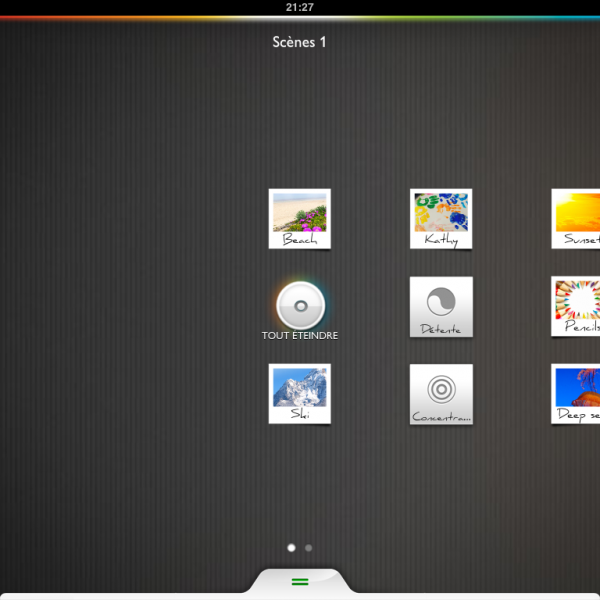Activate the Beach scene
The width and height of the screenshot is (600, 600).
[300, 218]
